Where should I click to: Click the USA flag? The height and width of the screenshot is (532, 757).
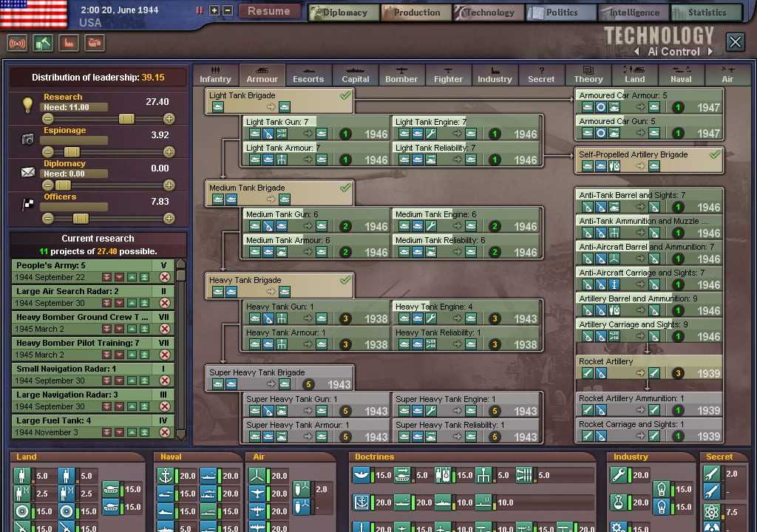pos(34,14)
